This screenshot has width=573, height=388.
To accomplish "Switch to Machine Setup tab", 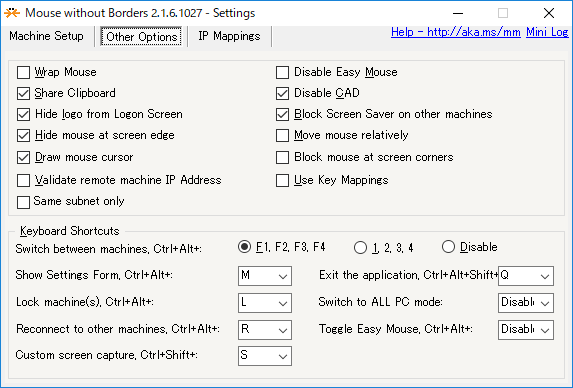I will 46,36.
